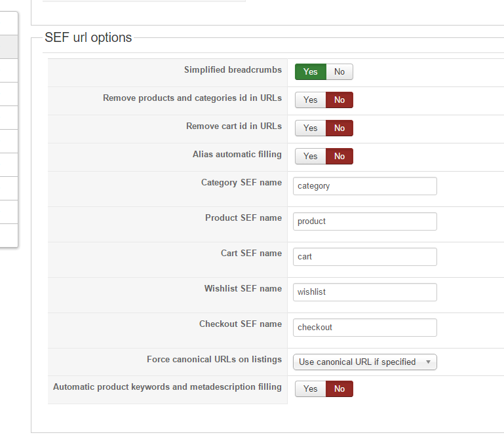Image resolution: width=504 pixels, height=435 pixels.
Task: Click the Wishlist SEF name field
Action: [x=364, y=292]
